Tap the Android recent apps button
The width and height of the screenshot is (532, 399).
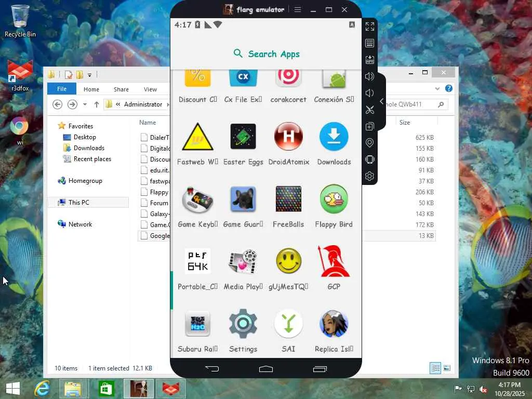coord(320,369)
